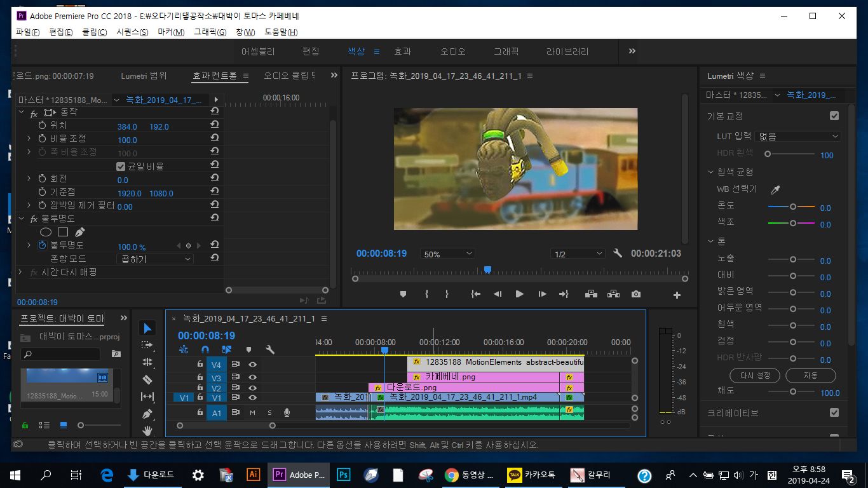The width and height of the screenshot is (868, 488).
Task: Collapse the 불투명도 effect
Action: (x=20, y=219)
